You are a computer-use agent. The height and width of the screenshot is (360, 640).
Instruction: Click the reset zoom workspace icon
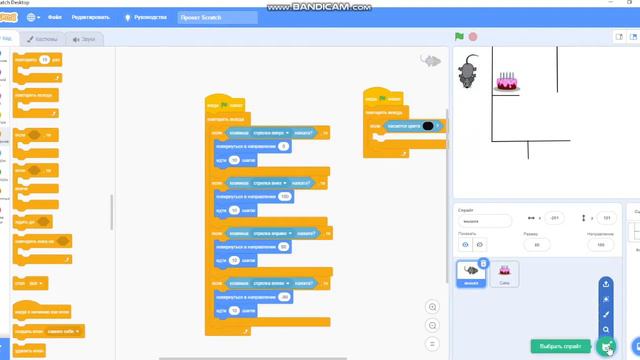click(432, 344)
